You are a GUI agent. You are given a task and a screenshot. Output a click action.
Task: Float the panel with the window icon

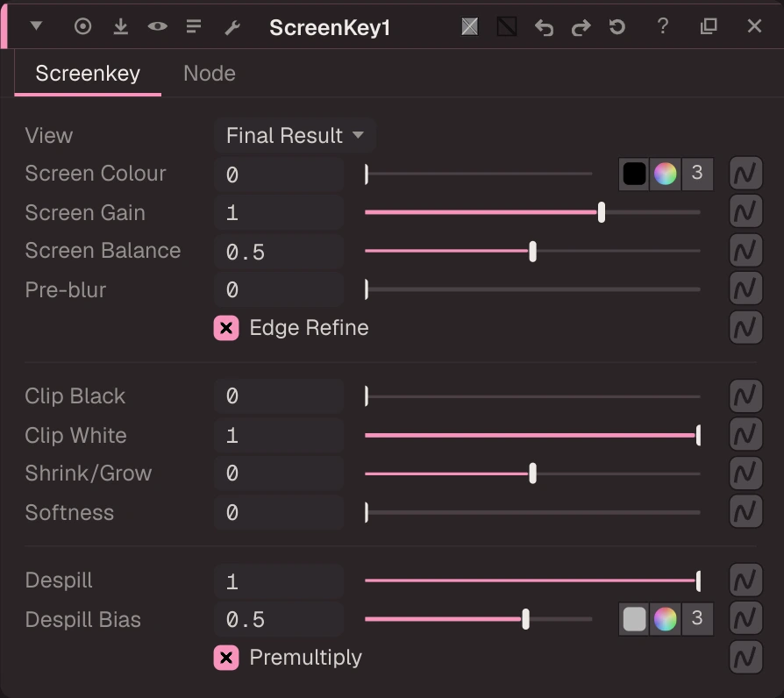(x=709, y=26)
